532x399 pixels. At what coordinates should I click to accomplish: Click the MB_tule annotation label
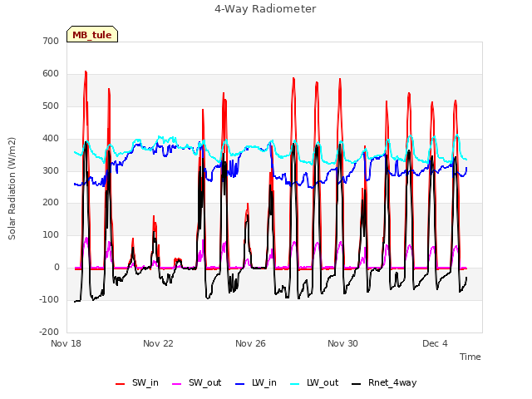[92, 34]
